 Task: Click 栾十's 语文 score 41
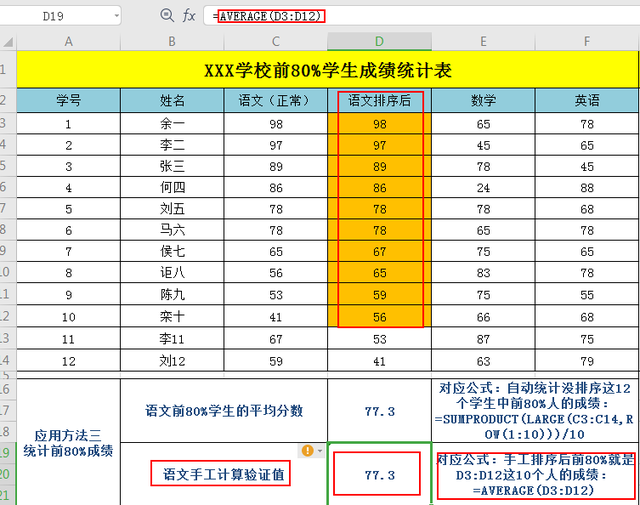click(276, 316)
